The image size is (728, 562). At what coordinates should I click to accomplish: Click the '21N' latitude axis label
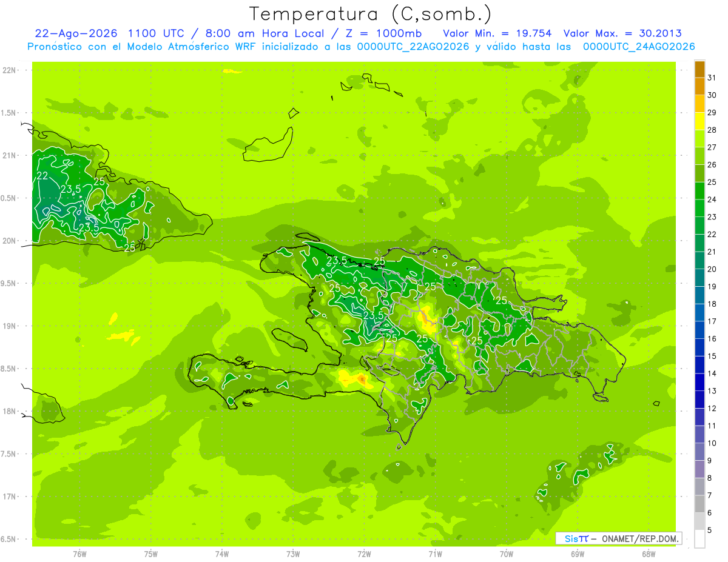click(x=9, y=156)
